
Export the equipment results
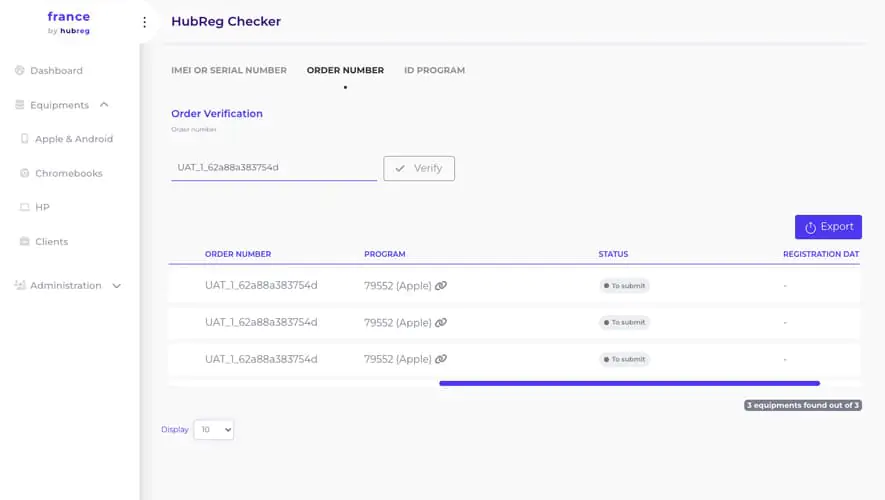pyautogui.click(x=828, y=227)
